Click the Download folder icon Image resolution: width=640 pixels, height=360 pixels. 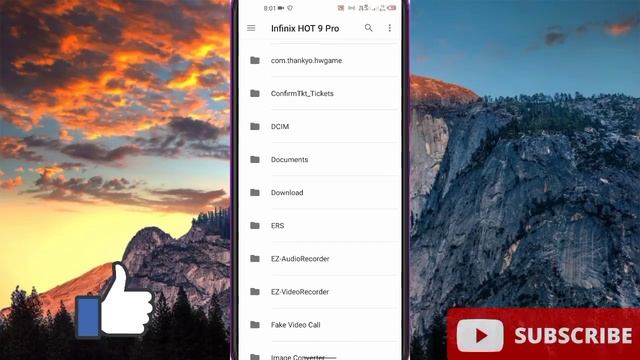[255, 193]
